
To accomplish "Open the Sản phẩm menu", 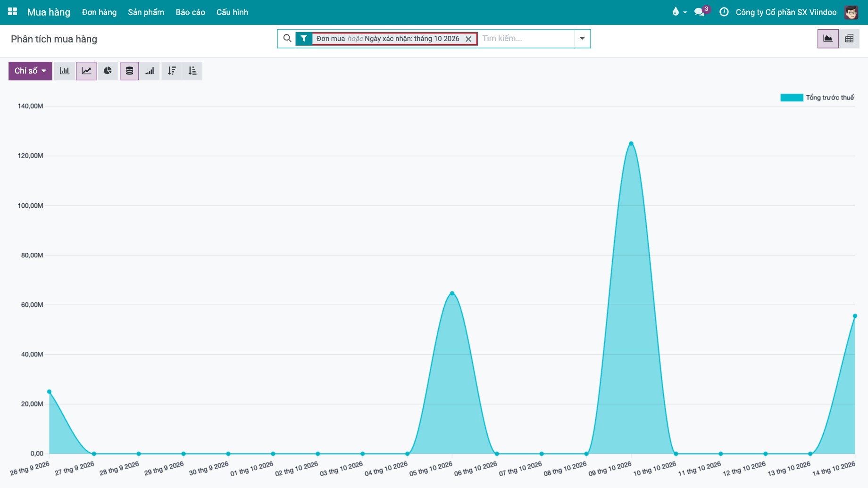I will coord(146,12).
